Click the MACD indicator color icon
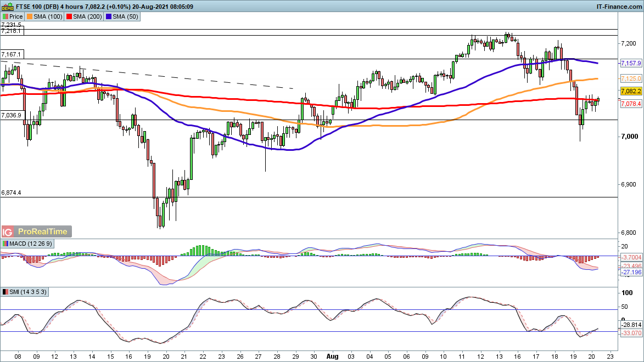 [5, 244]
